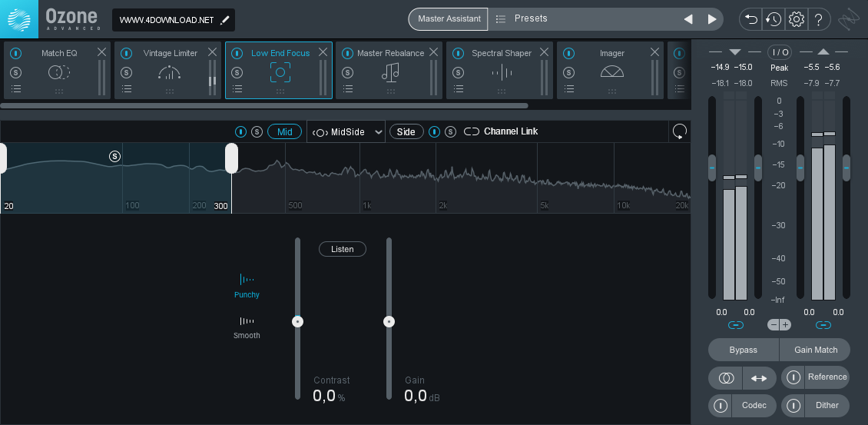Screen dimensions: 868x425
Task: Click the band solo S marker
Action: [x=114, y=156]
